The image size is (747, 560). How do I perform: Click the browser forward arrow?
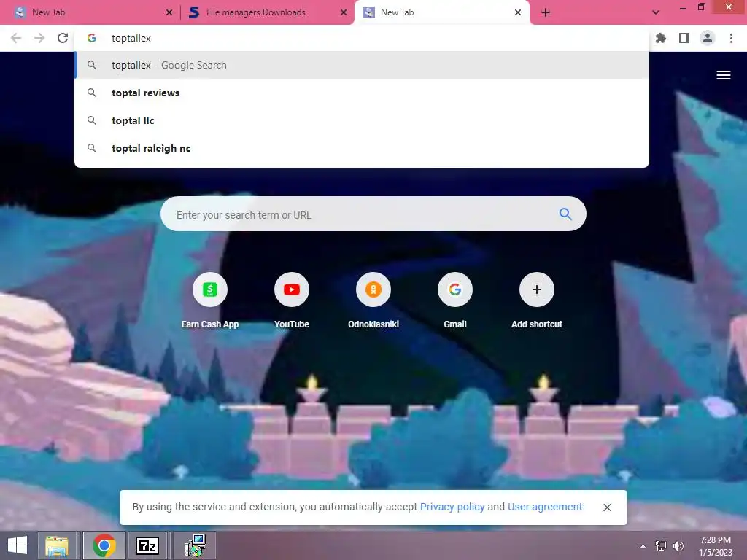click(x=39, y=38)
